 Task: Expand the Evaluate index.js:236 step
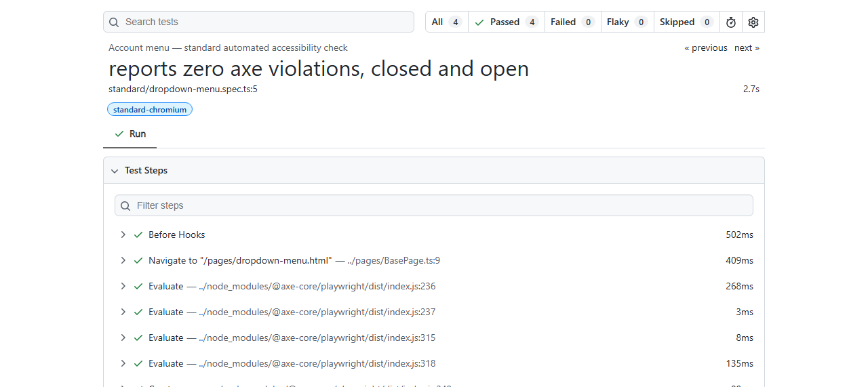point(123,286)
